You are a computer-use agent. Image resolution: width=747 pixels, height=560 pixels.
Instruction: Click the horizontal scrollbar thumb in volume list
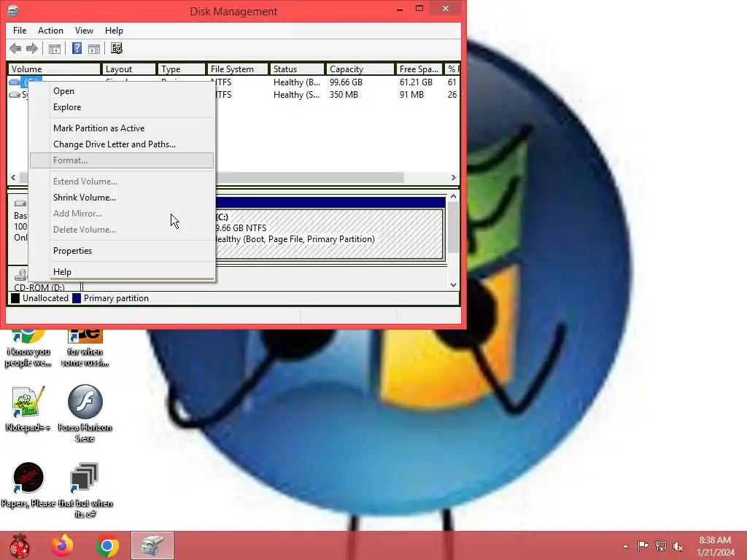[309, 178]
